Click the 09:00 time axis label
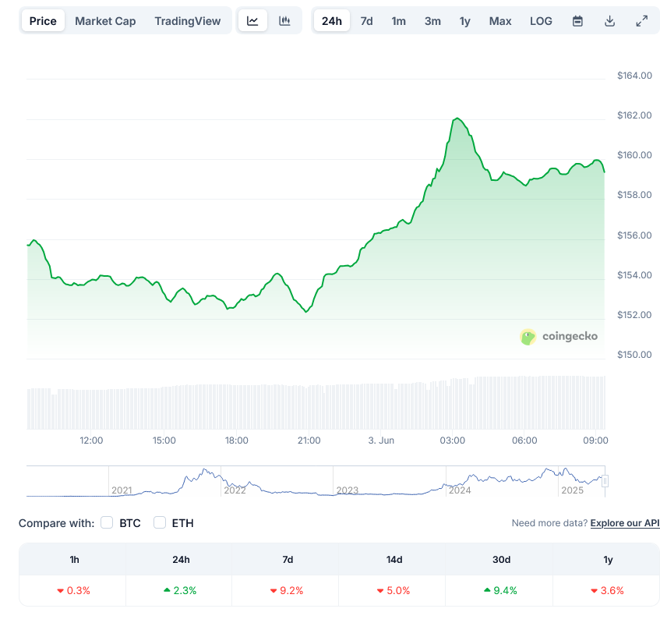The width and height of the screenshot is (660, 644). (x=595, y=441)
